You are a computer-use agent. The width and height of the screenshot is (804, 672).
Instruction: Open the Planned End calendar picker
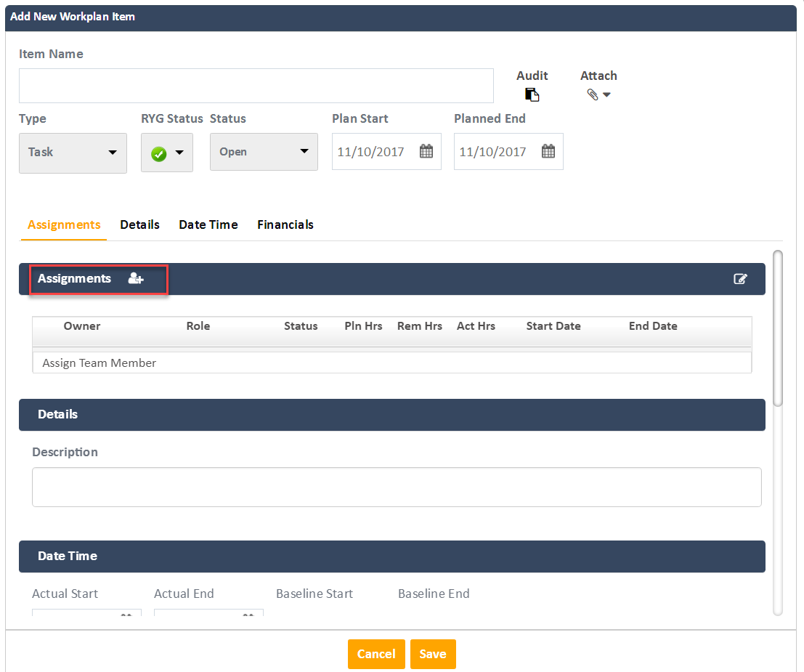[x=548, y=151]
